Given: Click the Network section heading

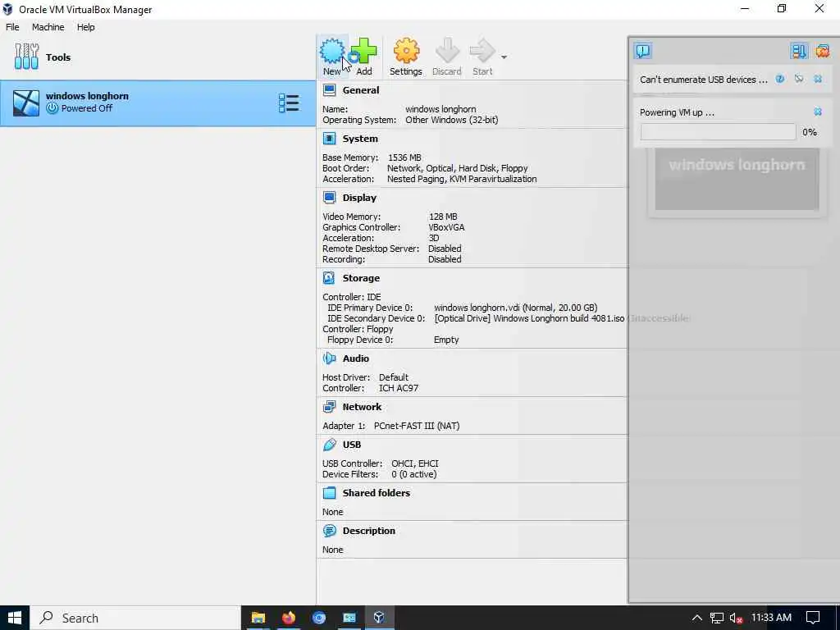Looking at the screenshot, I should [362, 407].
